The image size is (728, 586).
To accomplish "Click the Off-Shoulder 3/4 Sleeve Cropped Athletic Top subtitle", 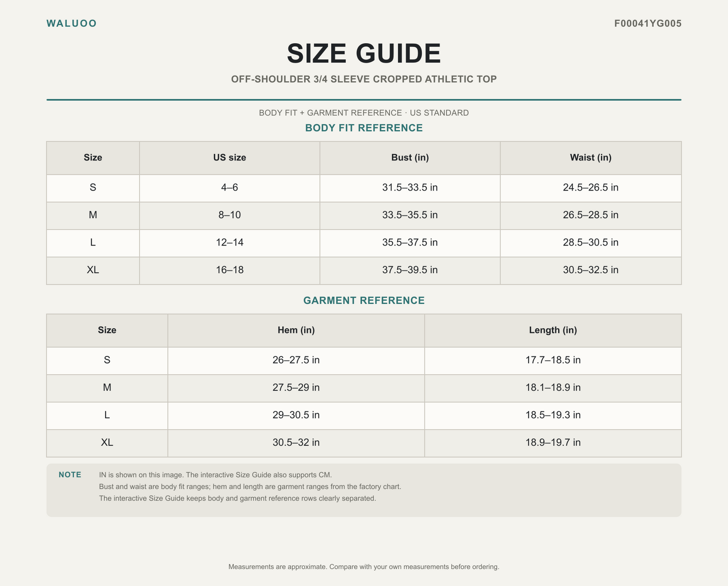I will pyautogui.click(x=364, y=79).
